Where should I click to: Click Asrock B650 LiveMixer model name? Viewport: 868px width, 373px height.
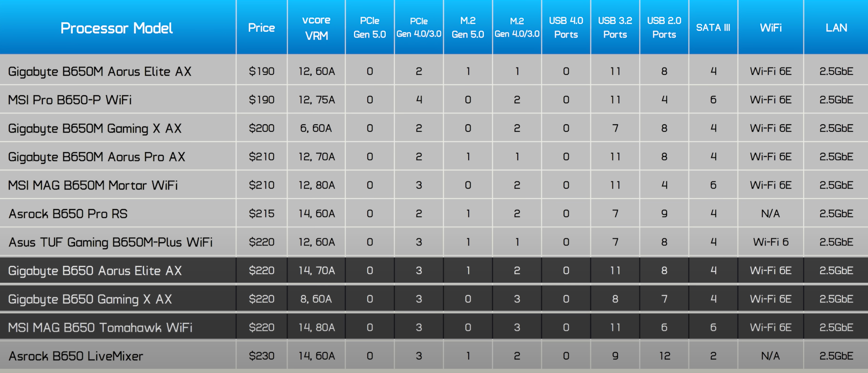pos(76,356)
